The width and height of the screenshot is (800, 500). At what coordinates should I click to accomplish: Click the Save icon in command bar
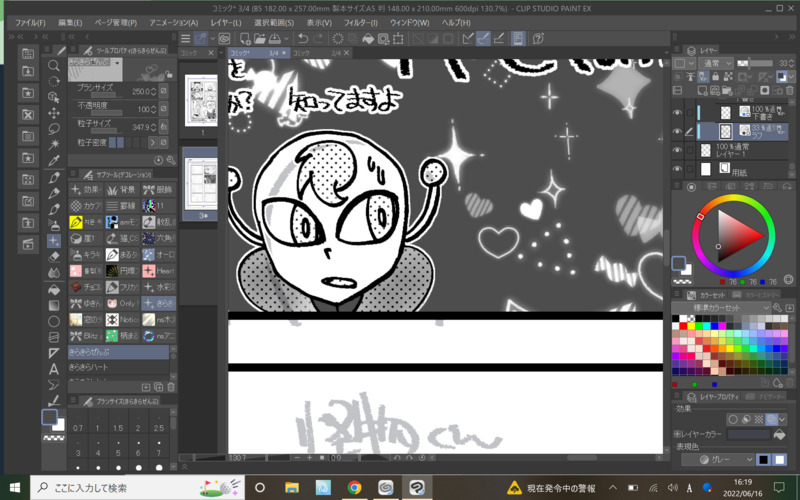275,39
